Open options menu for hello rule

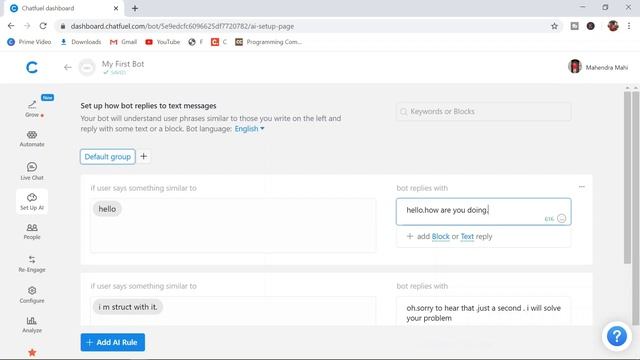click(582, 187)
